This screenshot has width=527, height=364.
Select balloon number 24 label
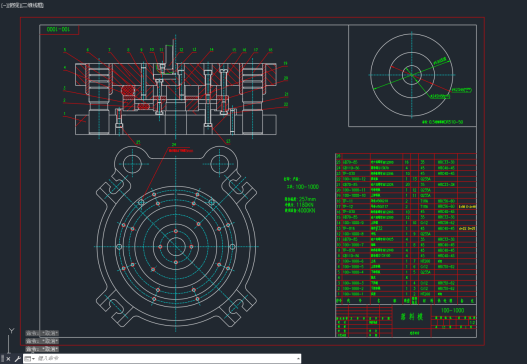(x=174, y=145)
